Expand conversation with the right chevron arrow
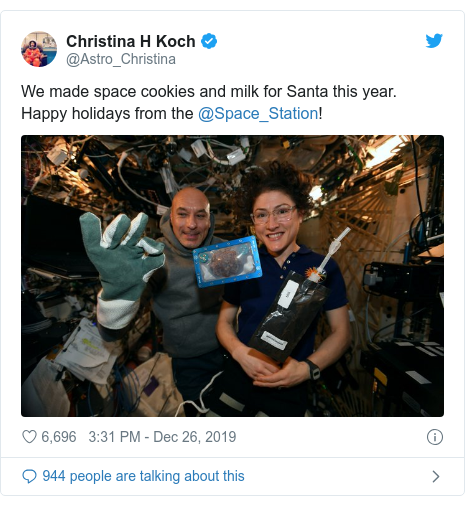465x505 pixels. click(x=436, y=476)
